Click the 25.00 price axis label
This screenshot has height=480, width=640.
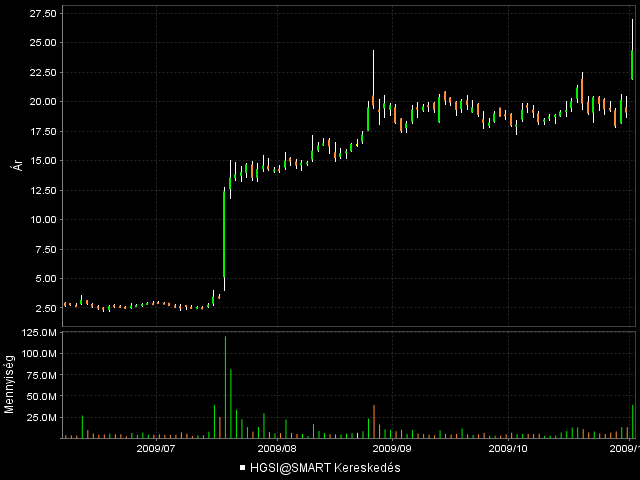pyautogui.click(x=43, y=43)
